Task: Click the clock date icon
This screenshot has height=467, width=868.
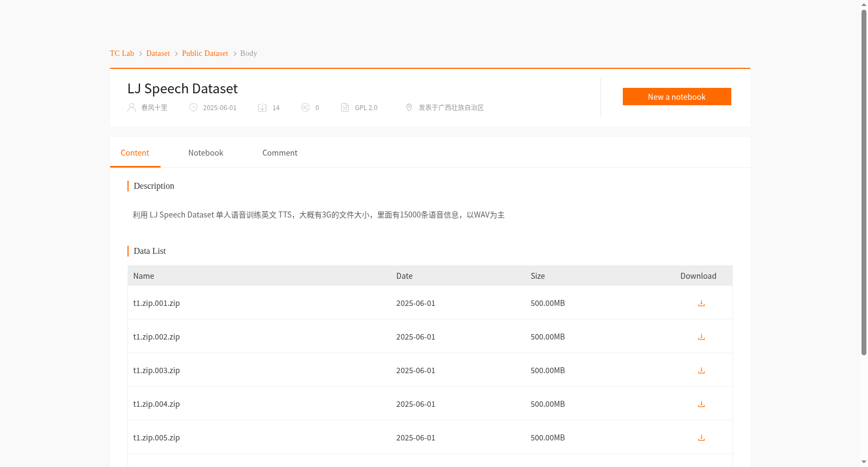Action: click(193, 107)
